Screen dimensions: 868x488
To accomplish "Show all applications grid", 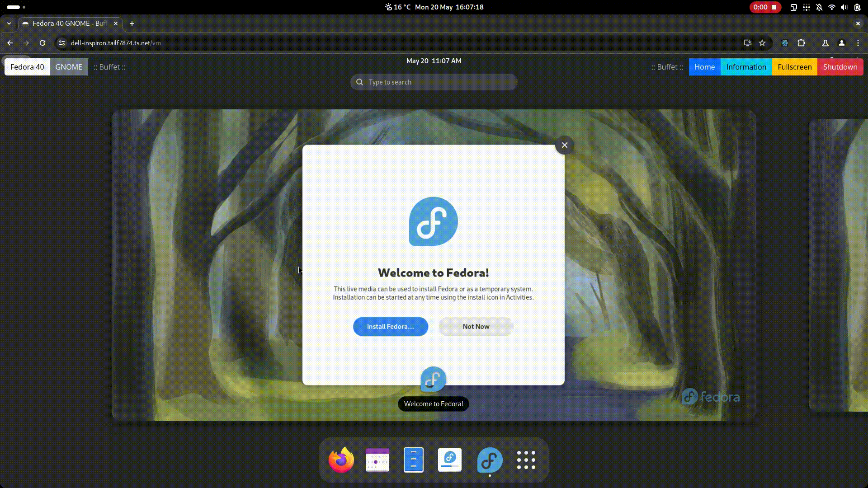I will tap(526, 460).
